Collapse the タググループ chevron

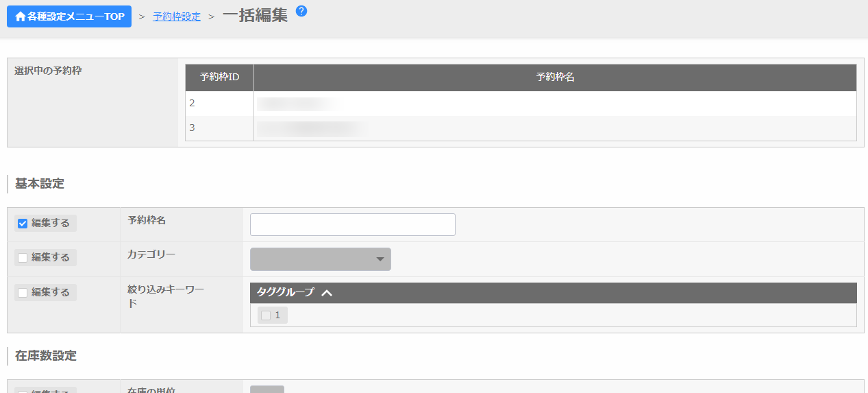[x=327, y=293]
